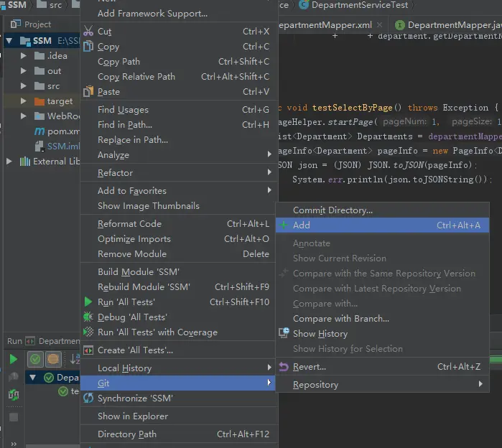Image resolution: width=502 pixels, height=448 pixels.
Task: Click the Debug 'All Tests' bug icon
Action: click(88, 317)
